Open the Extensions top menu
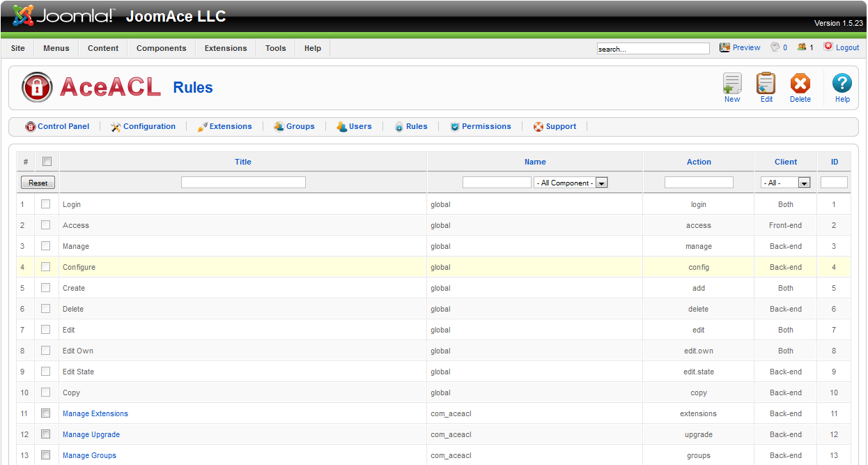Viewport: 868px width, 465px height. click(226, 48)
